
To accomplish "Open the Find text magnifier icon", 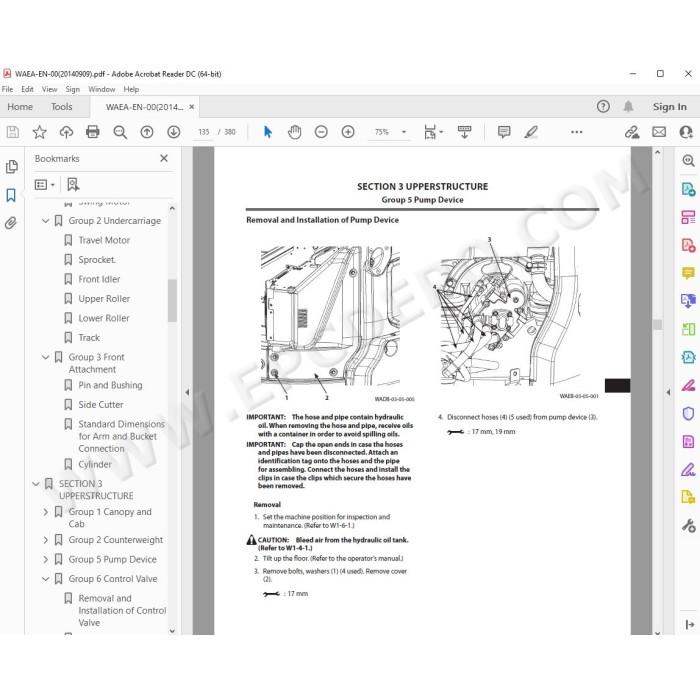I will coord(120,132).
